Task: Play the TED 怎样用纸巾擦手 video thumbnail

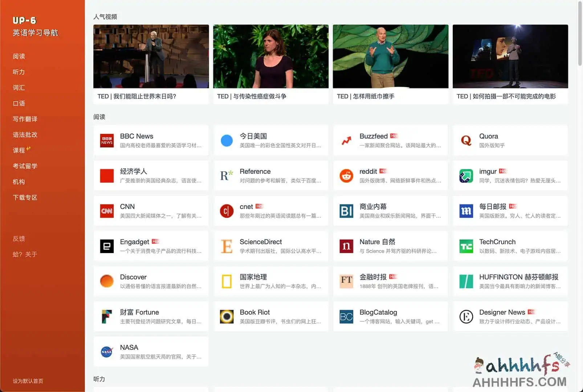Action: [x=391, y=57]
